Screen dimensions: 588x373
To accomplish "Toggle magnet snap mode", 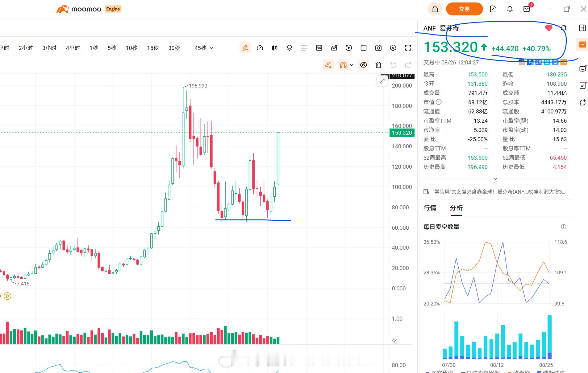I will tap(343, 65).
